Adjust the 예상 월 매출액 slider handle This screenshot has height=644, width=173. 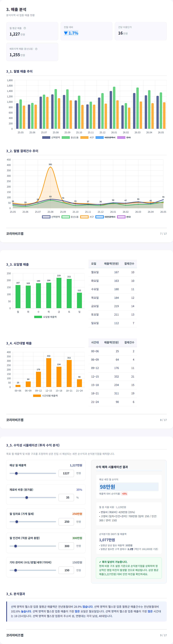(x=16, y=473)
